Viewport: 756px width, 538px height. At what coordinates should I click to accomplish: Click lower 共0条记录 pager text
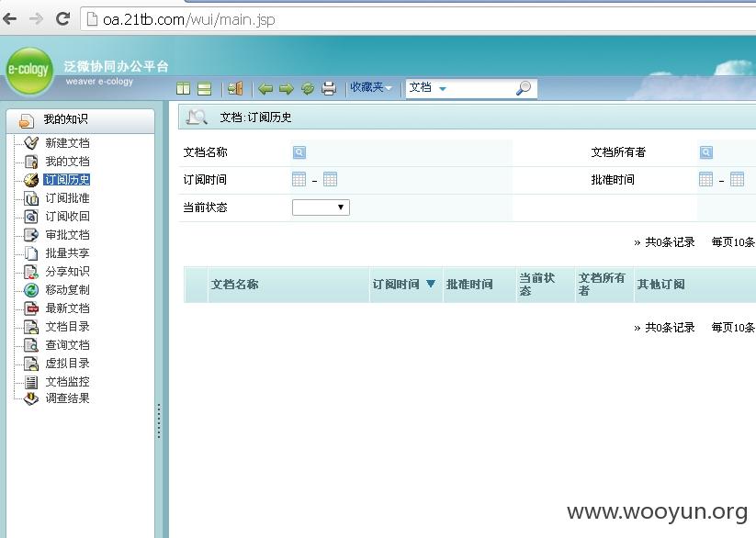click(x=670, y=328)
